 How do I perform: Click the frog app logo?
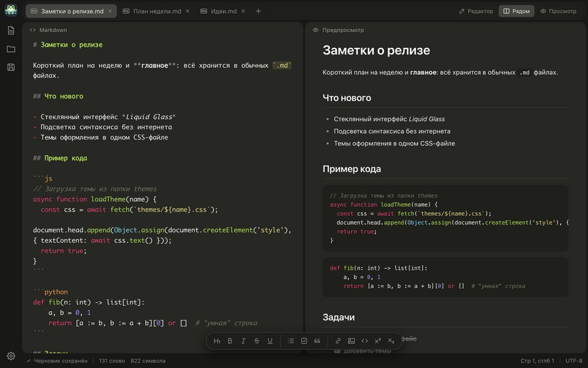(x=11, y=10)
